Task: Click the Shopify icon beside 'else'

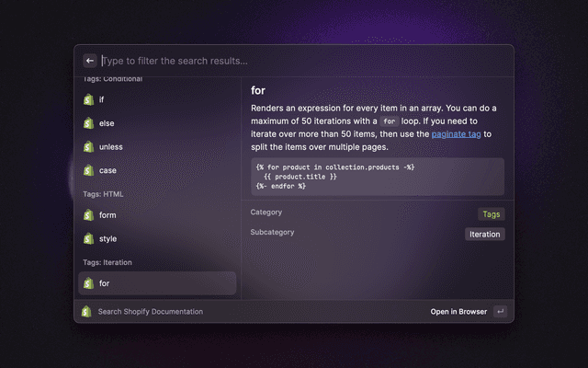Action: [89, 123]
